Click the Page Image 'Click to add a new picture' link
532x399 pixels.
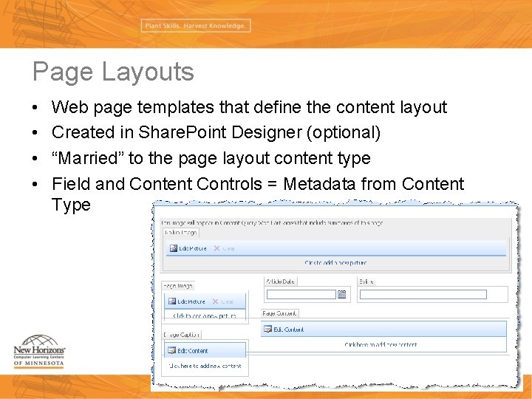click(205, 316)
